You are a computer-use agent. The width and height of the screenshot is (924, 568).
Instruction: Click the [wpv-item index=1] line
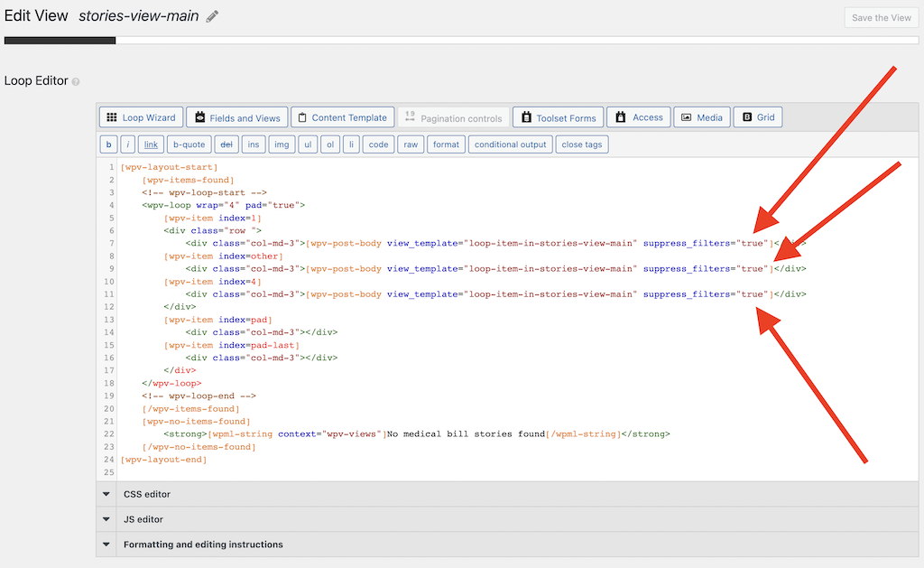pos(213,219)
